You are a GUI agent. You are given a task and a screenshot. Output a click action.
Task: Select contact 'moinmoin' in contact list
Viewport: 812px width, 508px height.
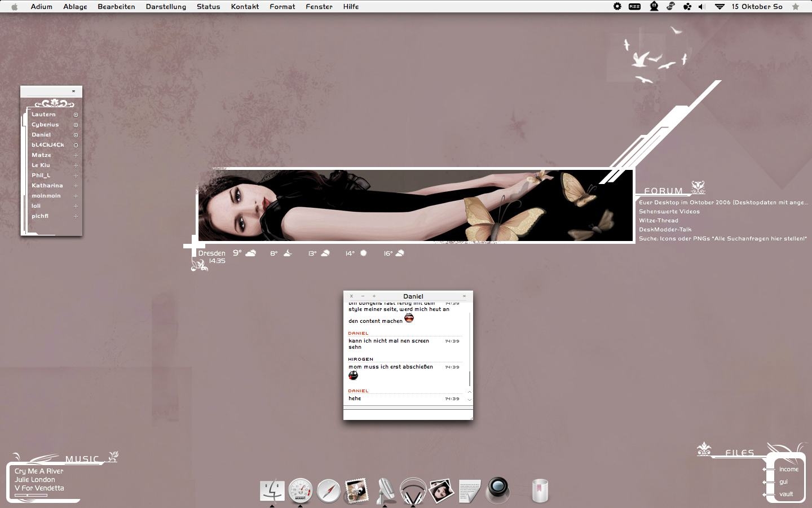pyautogui.click(x=46, y=196)
